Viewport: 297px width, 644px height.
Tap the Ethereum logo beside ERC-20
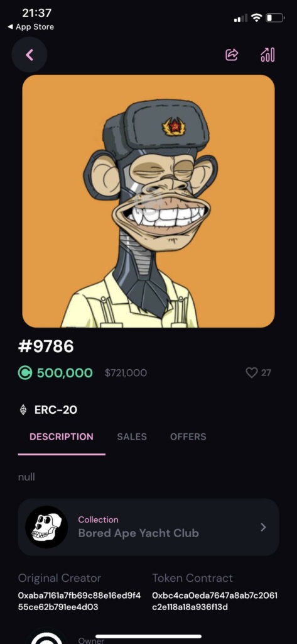pos(23,409)
